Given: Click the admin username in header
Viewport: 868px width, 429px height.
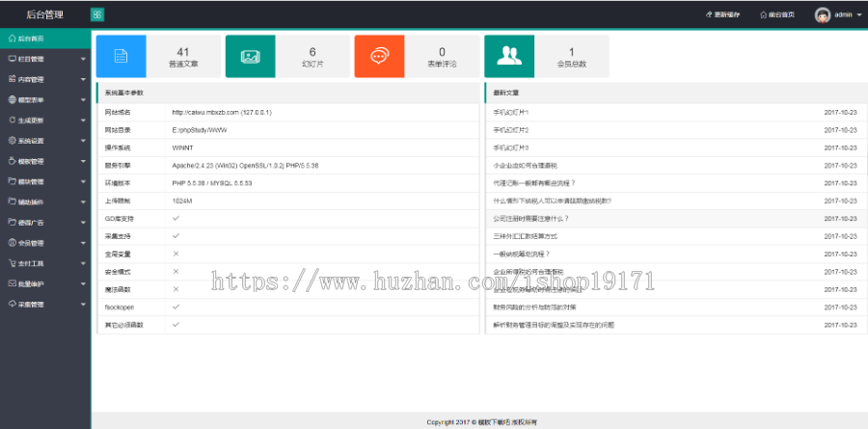Looking at the screenshot, I should click(843, 15).
